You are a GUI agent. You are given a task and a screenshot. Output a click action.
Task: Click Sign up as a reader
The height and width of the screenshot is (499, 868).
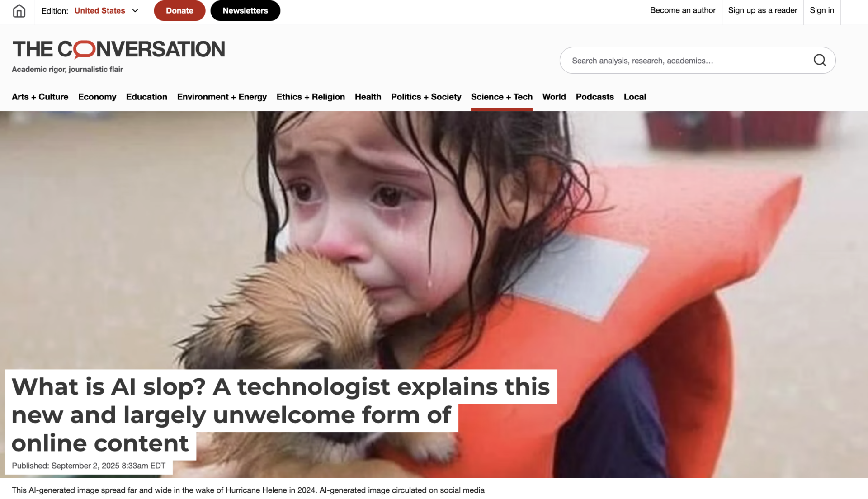(x=763, y=10)
